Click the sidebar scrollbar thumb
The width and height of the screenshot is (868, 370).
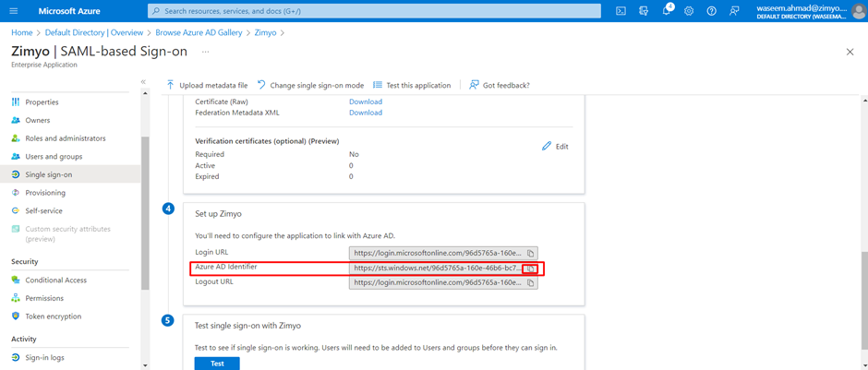click(145, 213)
